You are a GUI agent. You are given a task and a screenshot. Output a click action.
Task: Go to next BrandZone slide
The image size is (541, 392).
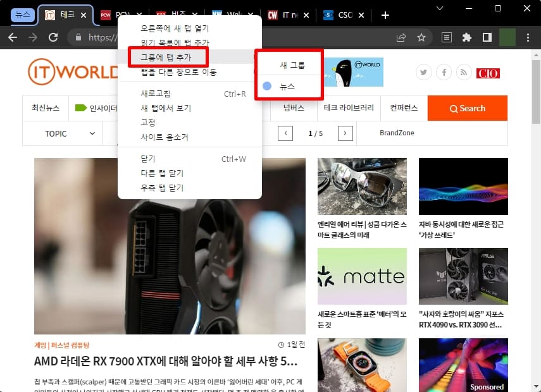click(x=345, y=133)
